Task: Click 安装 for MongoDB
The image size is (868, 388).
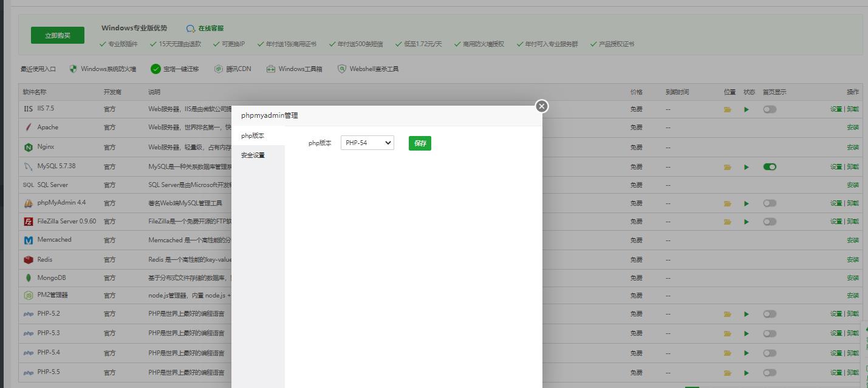Action: coord(853,278)
